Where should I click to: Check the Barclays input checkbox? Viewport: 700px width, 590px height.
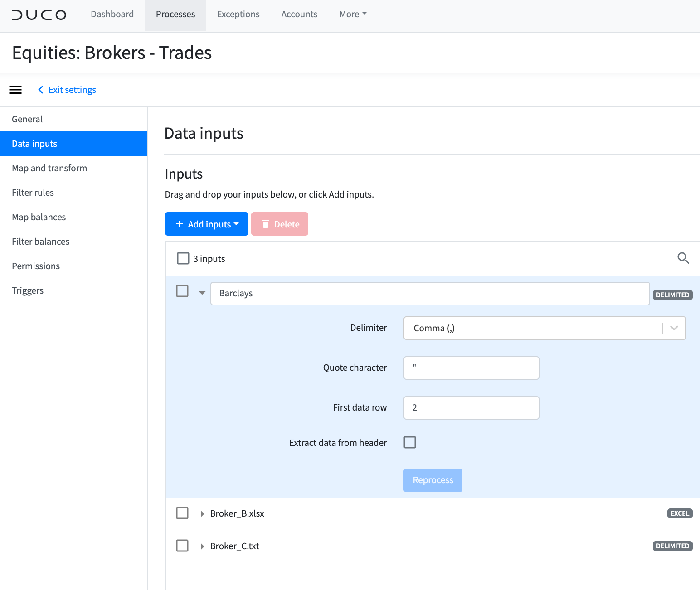click(182, 291)
